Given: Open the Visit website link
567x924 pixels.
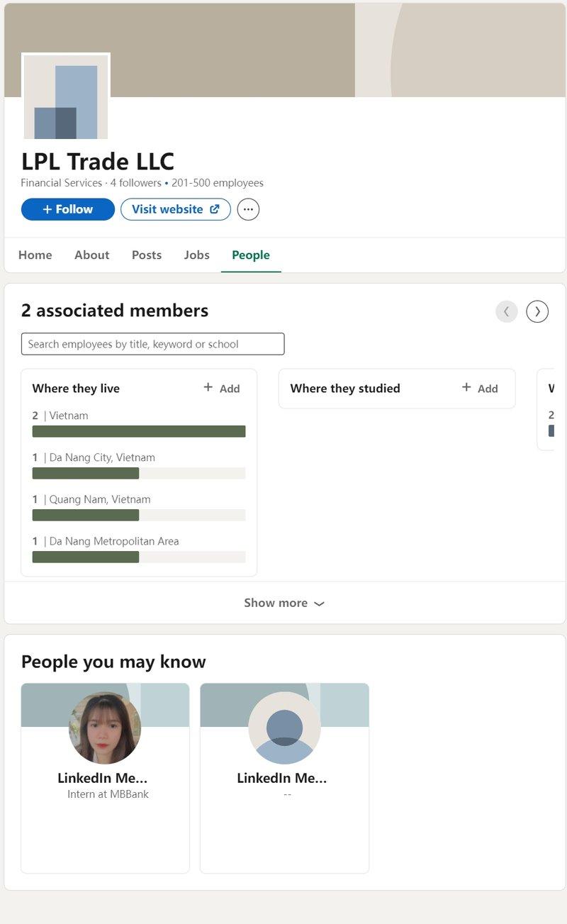Looking at the screenshot, I should tap(176, 209).
